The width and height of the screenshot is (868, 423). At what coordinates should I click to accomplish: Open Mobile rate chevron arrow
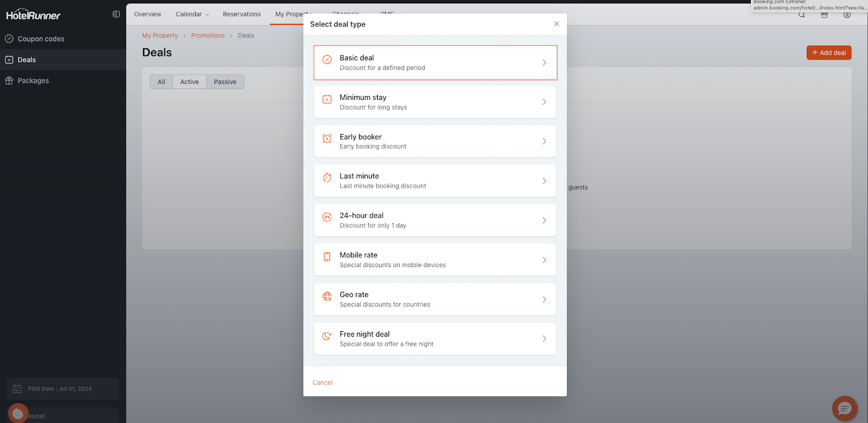pos(544,260)
